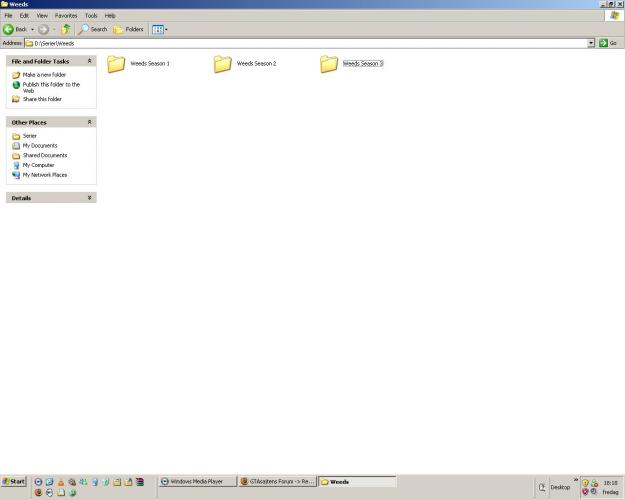Open the Favorites menu
This screenshot has height=500, width=625.
click(66, 16)
